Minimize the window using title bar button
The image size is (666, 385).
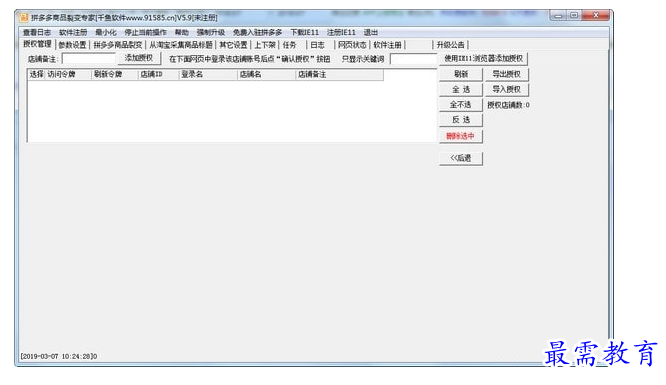(x=558, y=16)
